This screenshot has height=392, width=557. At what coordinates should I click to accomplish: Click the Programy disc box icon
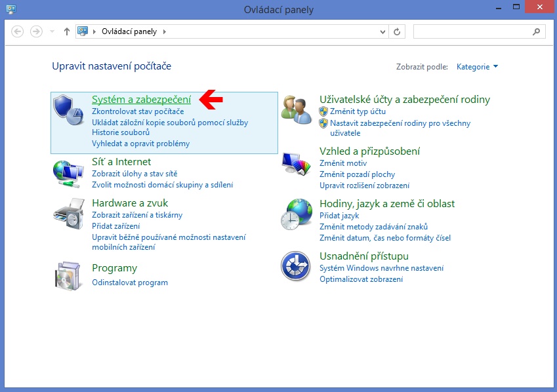click(68, 275)
